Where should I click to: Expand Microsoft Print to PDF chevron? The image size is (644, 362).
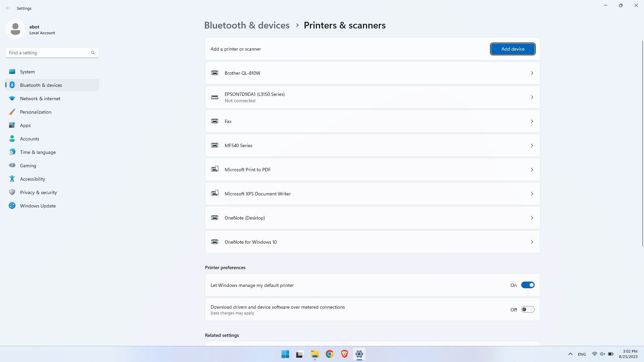coord(532,170)
